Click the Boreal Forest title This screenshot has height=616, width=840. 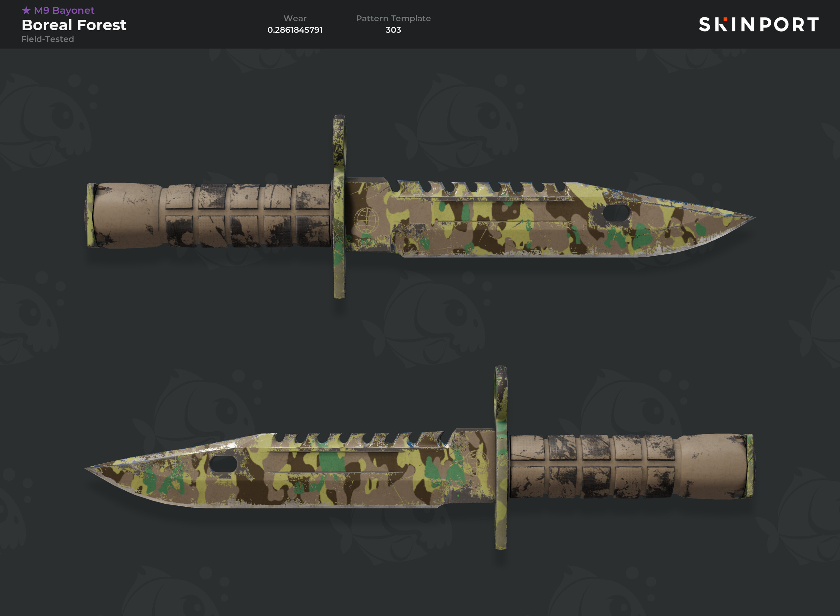click(x=74, y=25)
